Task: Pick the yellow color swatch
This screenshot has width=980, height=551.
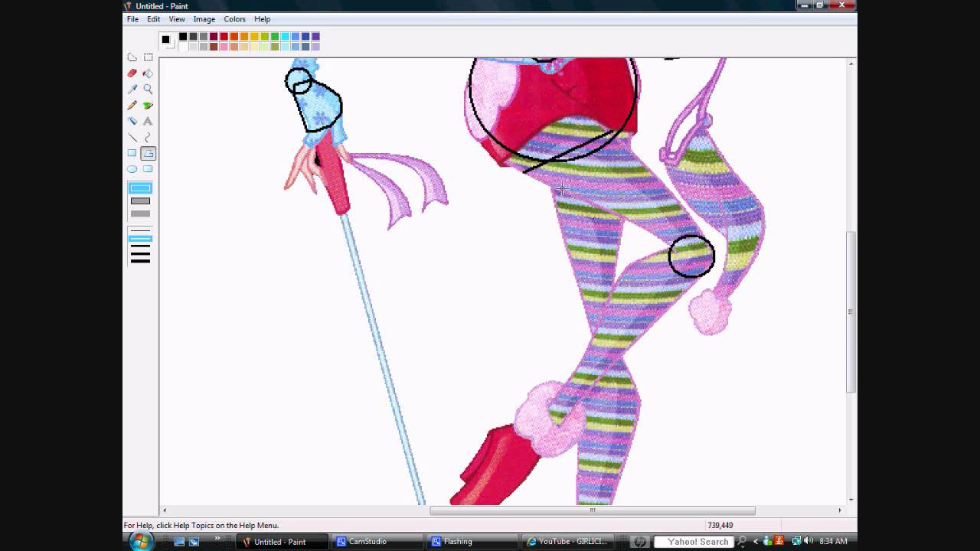Action: (254, 36)
